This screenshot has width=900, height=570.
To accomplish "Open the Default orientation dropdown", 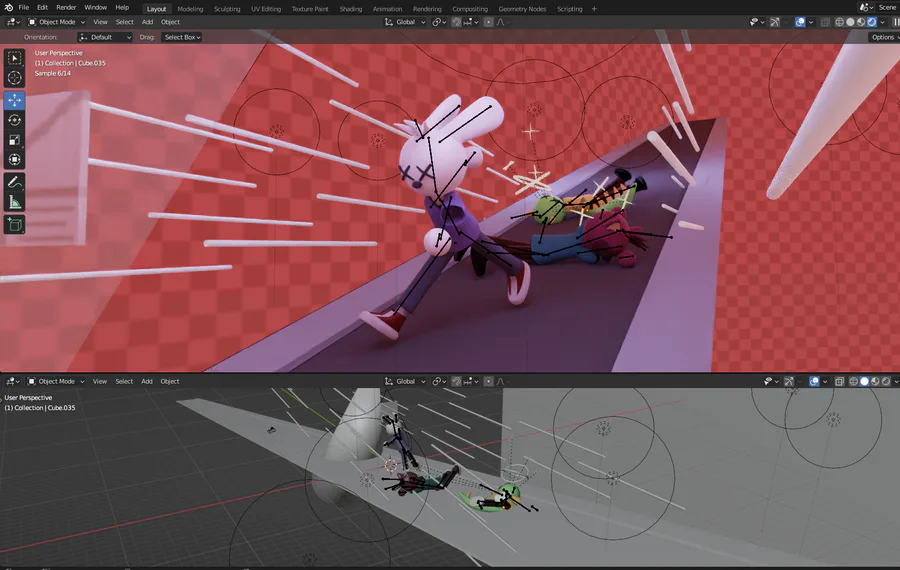I will [x=105, y=37].
